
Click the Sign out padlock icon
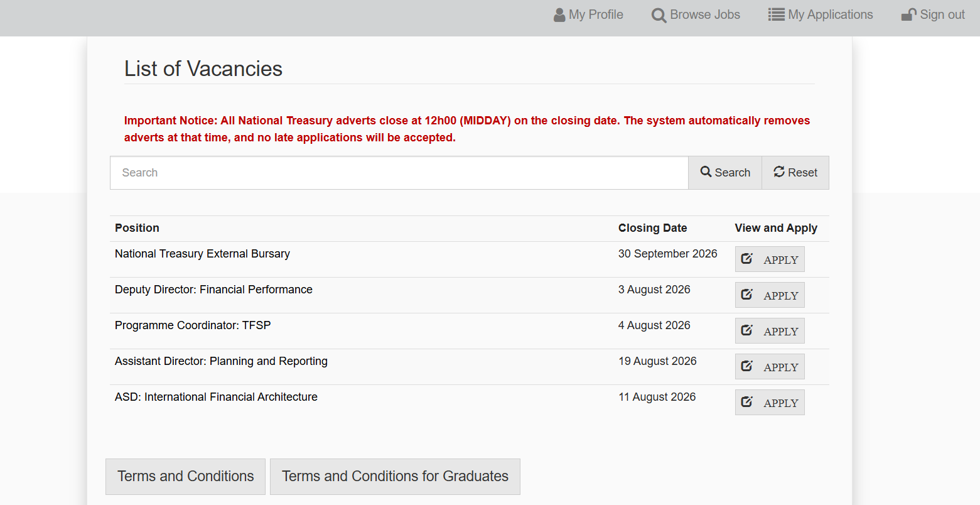pos(909,14)
